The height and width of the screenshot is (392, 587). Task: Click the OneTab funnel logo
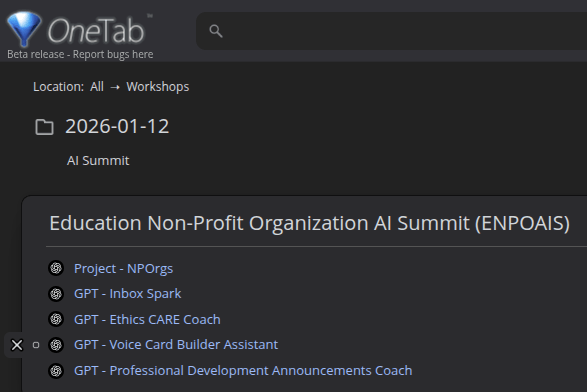pyautogui.click(x=24, y=29)
